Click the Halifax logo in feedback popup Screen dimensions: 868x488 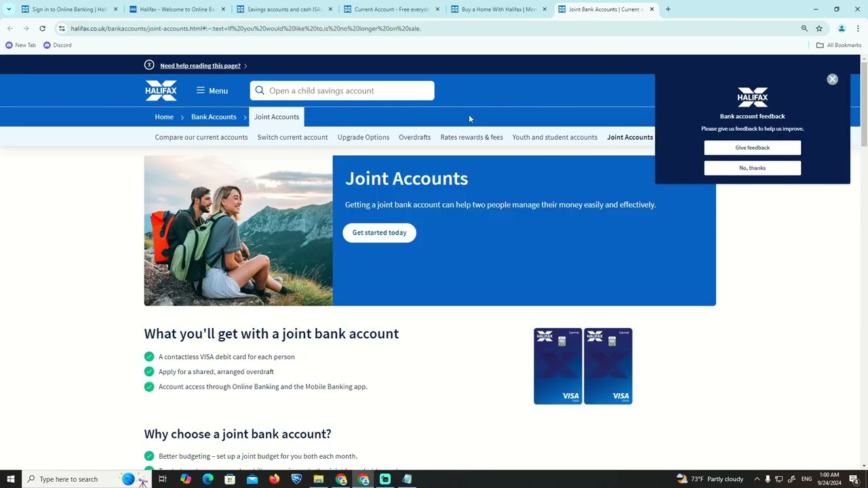click(x=752, y=97)
